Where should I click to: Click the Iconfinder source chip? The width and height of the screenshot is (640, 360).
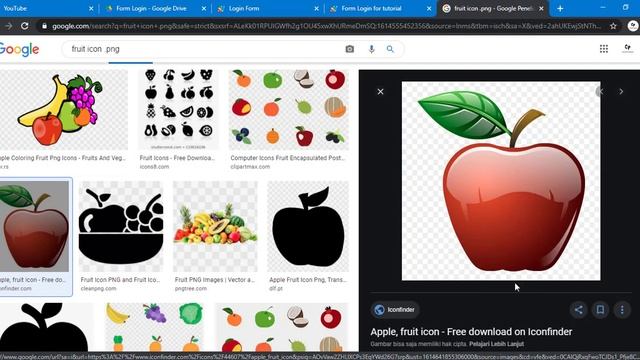point(395,310)
